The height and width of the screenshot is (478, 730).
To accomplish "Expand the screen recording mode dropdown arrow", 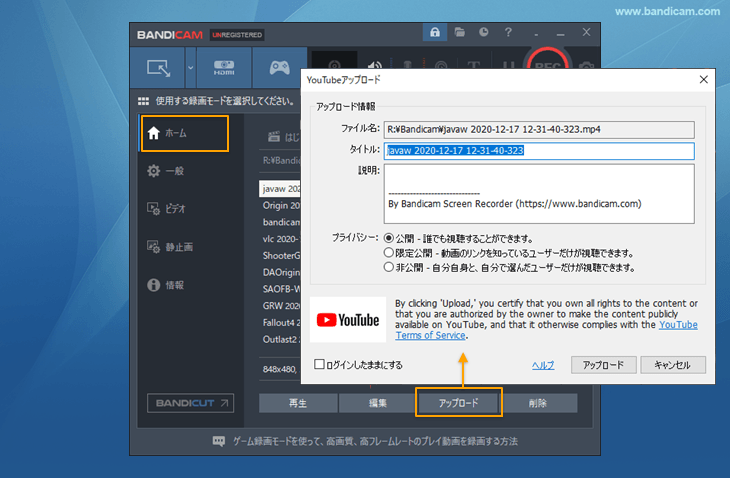I will [x=190, y=68].
